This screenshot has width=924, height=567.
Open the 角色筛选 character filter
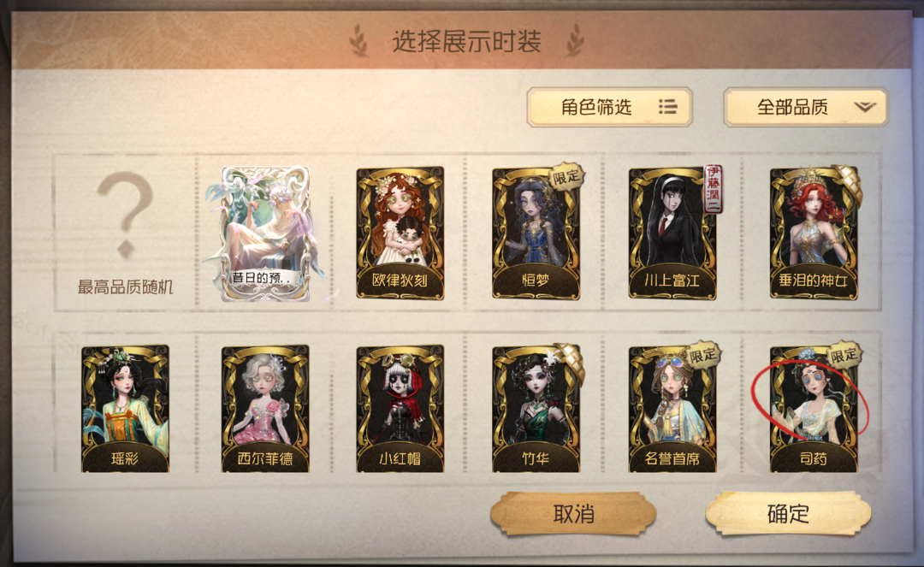click(609, 107)
